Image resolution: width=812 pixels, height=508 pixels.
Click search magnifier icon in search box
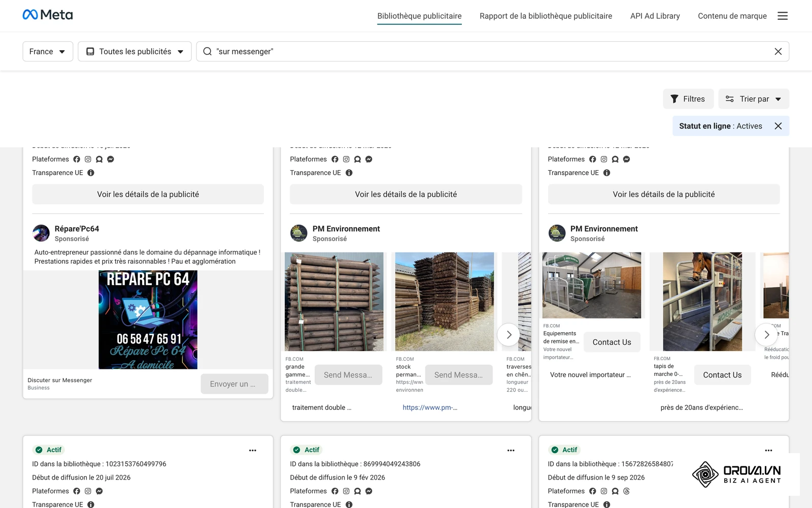[x=207, y=51]
